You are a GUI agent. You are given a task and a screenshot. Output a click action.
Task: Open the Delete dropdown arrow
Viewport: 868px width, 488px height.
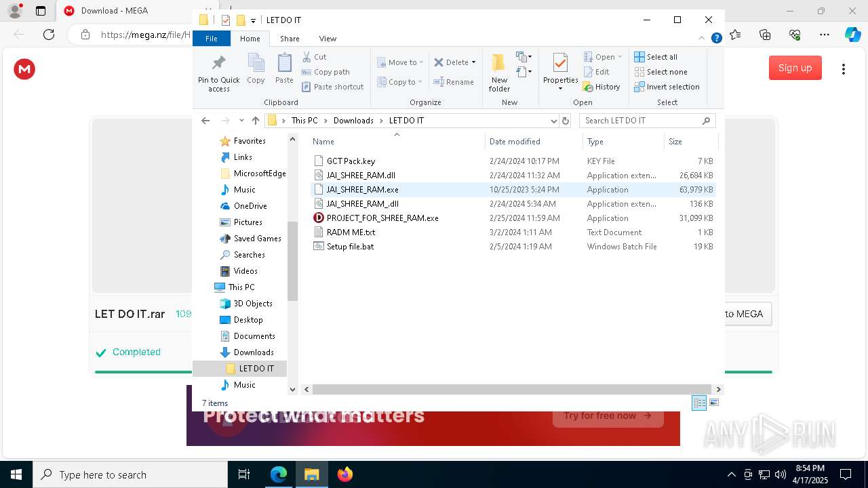(473, 62)
